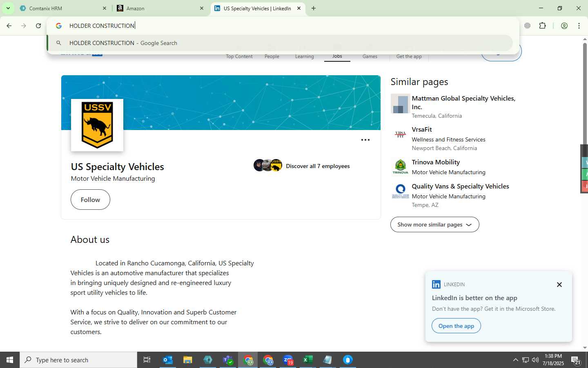This screenshot has height=368, width=588.
Task: Open the notification center icon
Action: coord(576,360)
